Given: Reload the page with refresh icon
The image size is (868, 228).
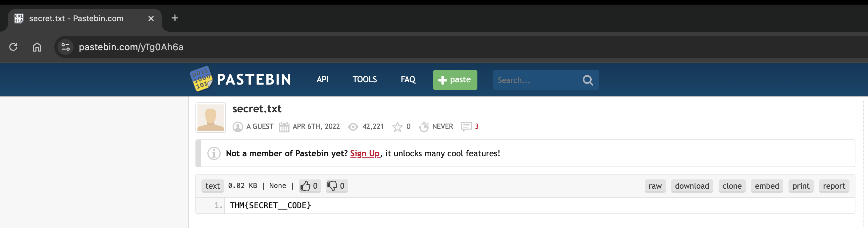Looking at the screenshot, I should pyautogui.click(x=14, y=47).
